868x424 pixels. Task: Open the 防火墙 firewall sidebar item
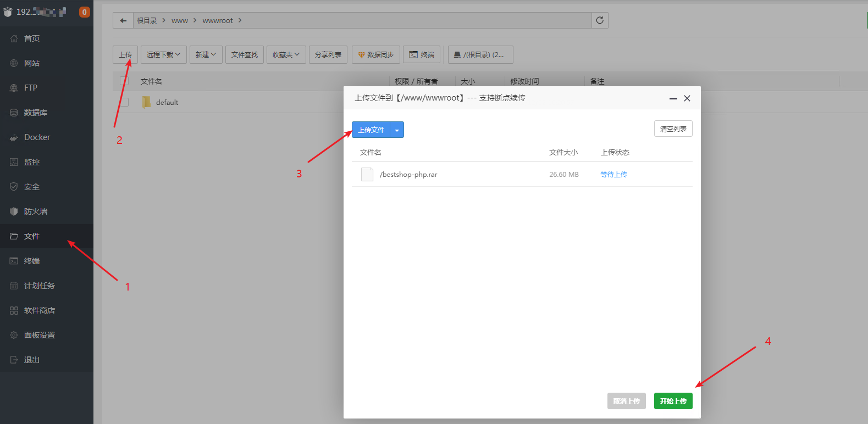point(35,211)
